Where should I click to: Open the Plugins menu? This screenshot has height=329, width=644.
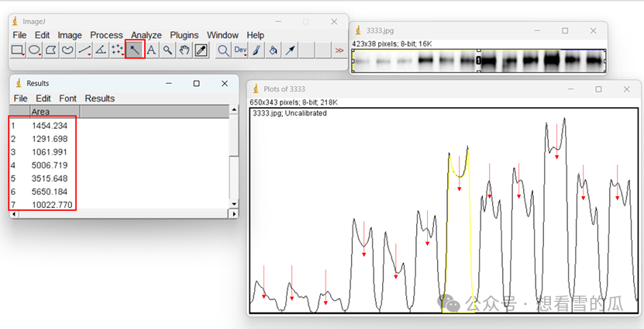[184, 35]
